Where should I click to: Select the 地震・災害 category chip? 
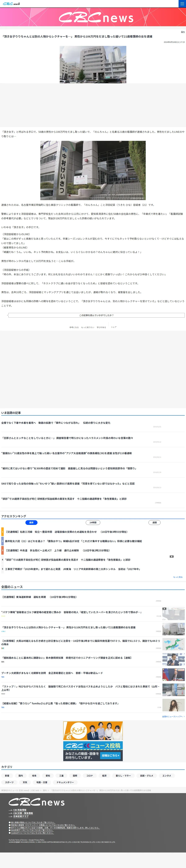click(42, 782)
